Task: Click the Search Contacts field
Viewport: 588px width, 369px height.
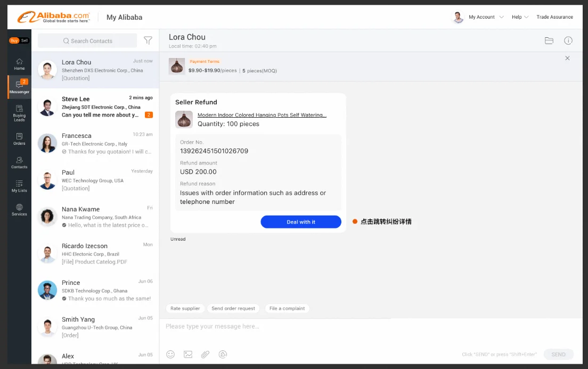Action: pyautogui.click(x=87, y=41)
